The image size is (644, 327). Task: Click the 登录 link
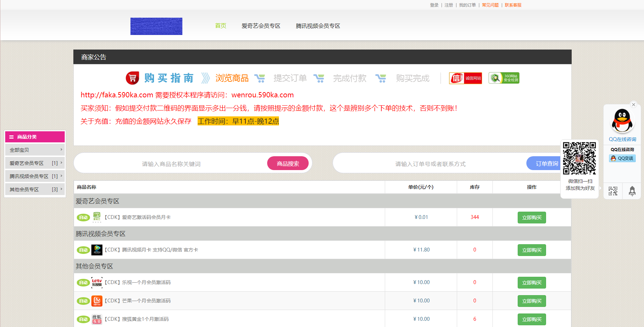[434, 5]
